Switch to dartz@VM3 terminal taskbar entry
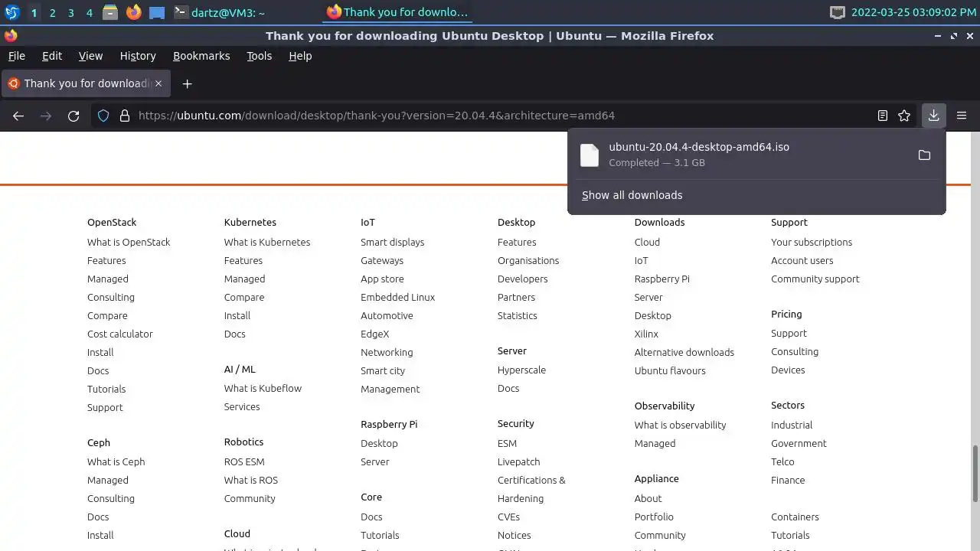980x551 pixels. coord(220,12)
